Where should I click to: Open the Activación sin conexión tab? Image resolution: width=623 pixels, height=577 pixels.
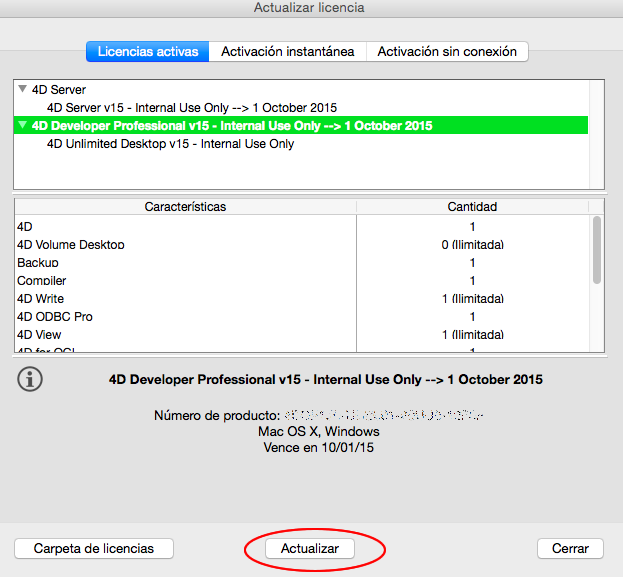coord(447,51)
